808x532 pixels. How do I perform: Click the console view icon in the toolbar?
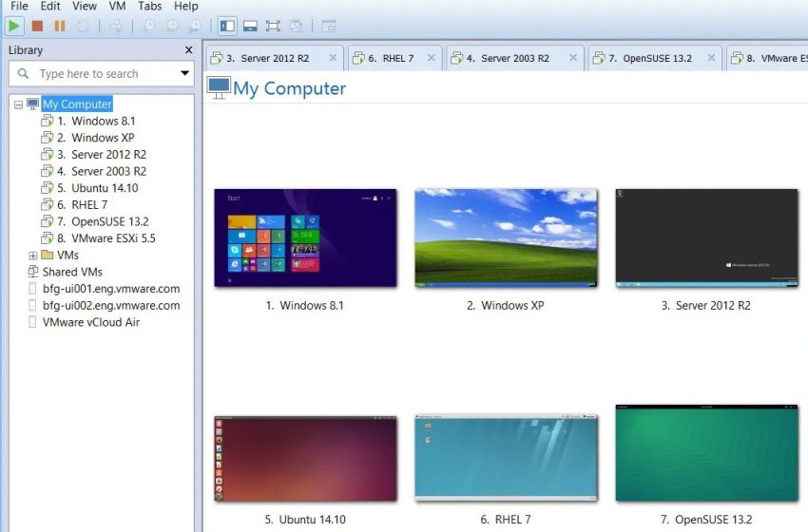point(329,26)
